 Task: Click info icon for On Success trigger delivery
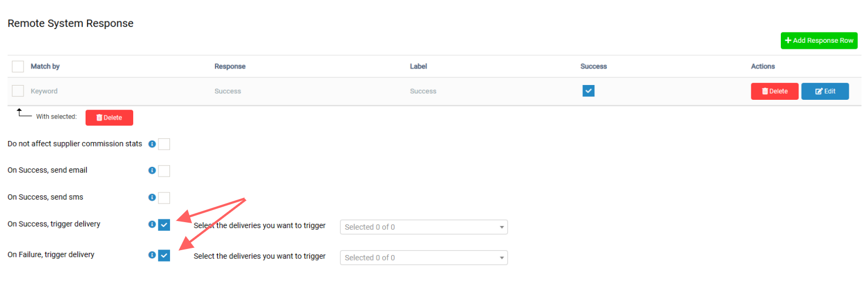152,224
